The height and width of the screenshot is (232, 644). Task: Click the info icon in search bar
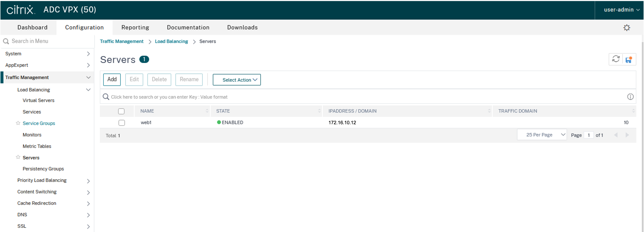pos(630,97)
